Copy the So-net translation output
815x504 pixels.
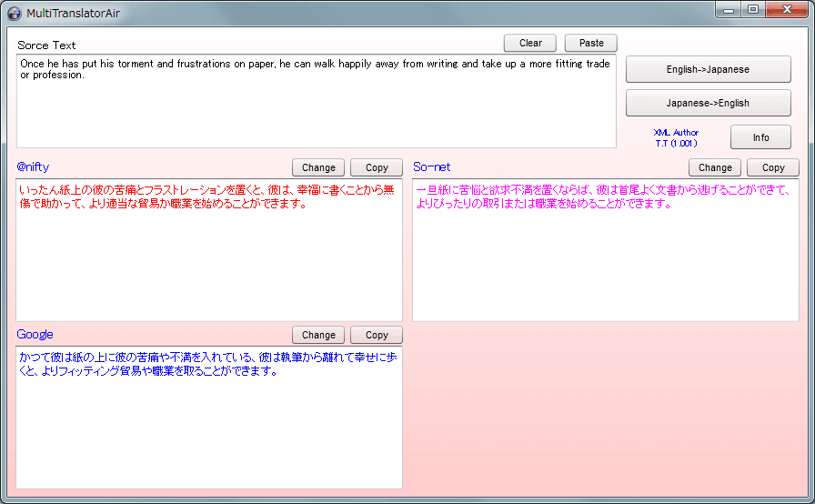pos(773,167)
